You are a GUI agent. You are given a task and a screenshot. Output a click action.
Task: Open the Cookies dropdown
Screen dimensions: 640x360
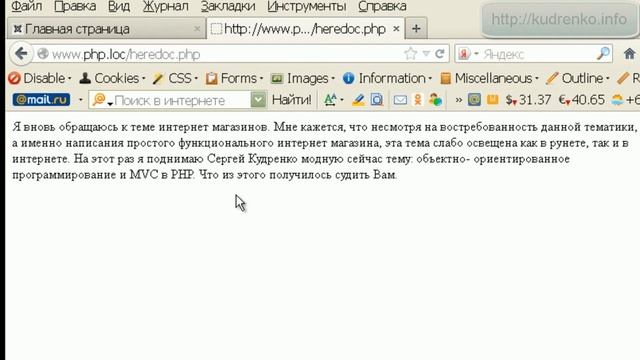(x=112, y=78)
